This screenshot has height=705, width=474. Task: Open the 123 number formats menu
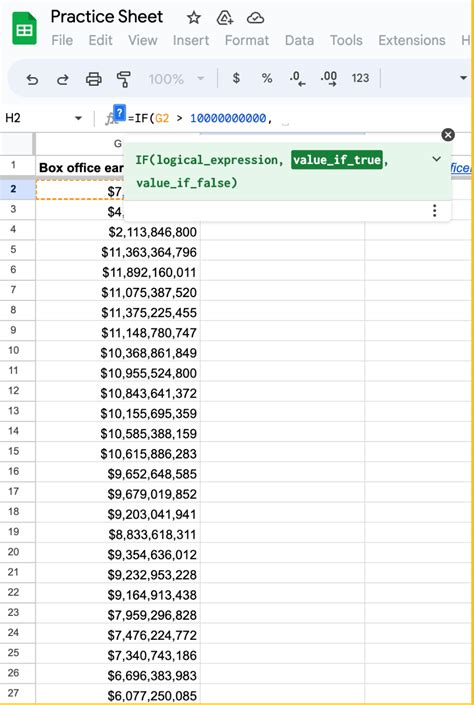(x=360, y=78)
